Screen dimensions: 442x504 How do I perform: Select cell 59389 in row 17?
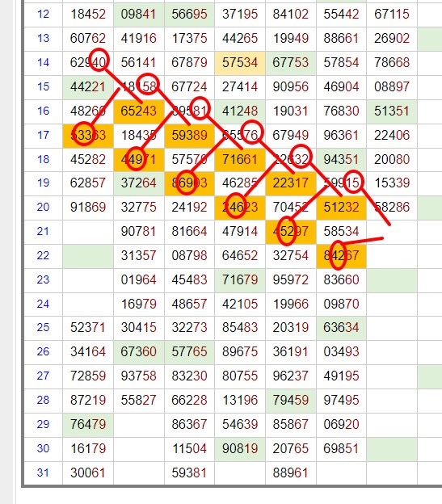point(190,136)
